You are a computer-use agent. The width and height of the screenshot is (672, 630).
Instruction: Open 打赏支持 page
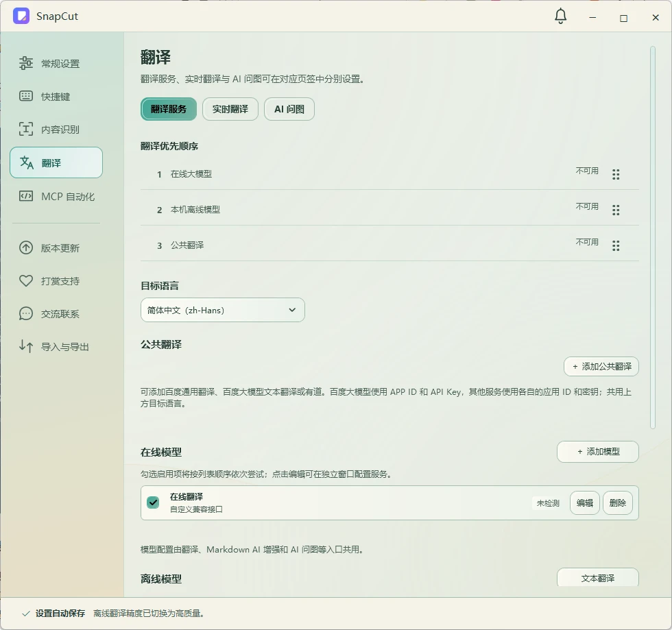tap(56, 280)
